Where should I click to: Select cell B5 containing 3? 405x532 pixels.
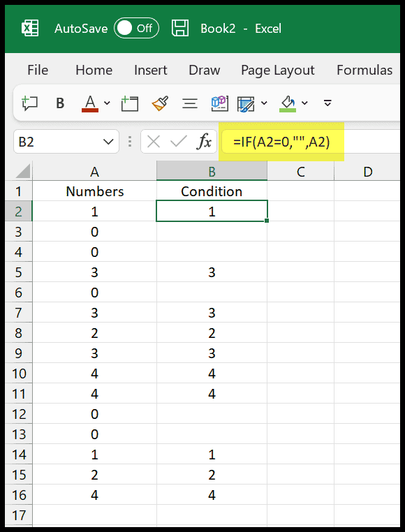coord(212,272)
